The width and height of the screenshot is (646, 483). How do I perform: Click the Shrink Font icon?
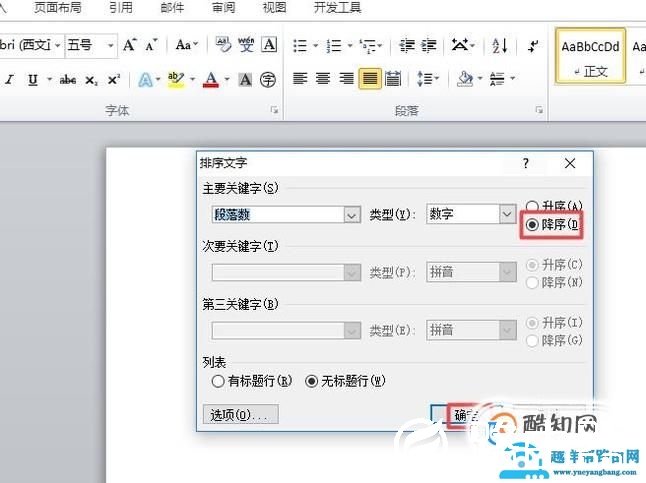[151, 45]
